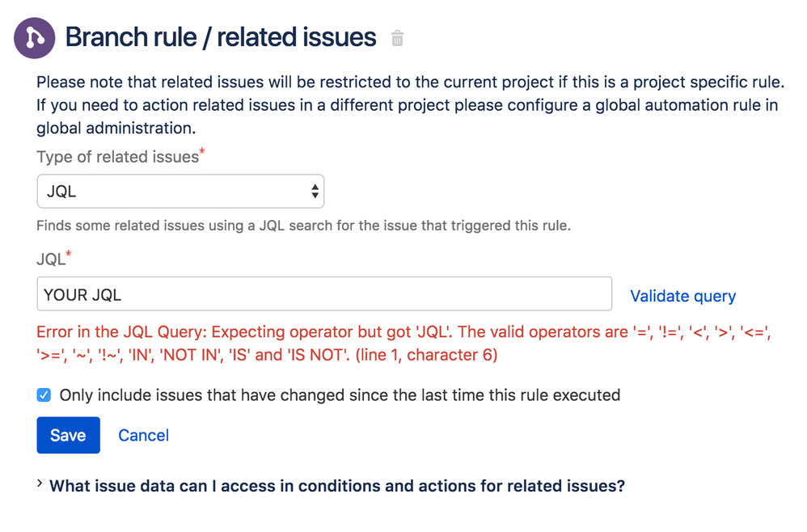Screen dimensions: 807x532
Task: Click the purple branch rule icon
Action: pyautogui.click(x=35, y=38)
